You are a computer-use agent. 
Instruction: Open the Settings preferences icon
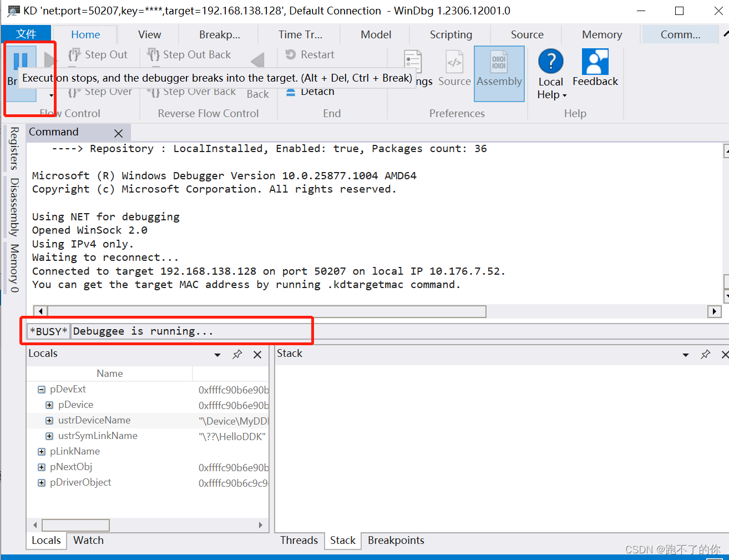click(x=413, y=62)
